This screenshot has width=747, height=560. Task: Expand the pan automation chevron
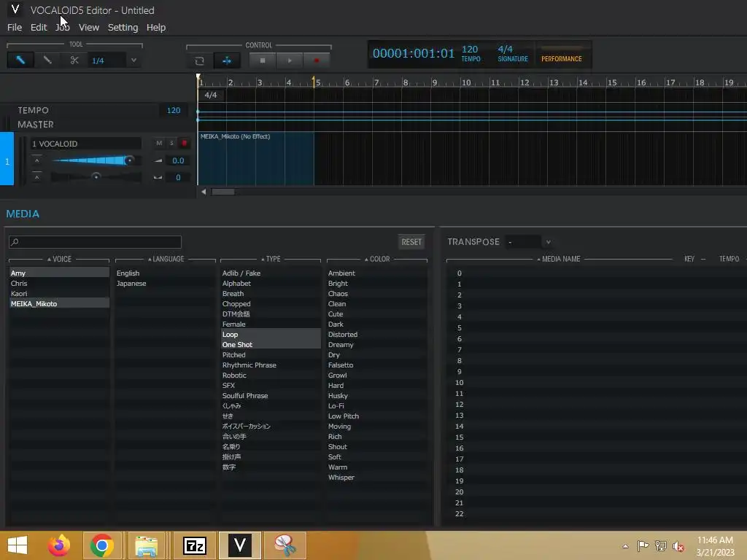pyautogui.click(x=37, y=177)
